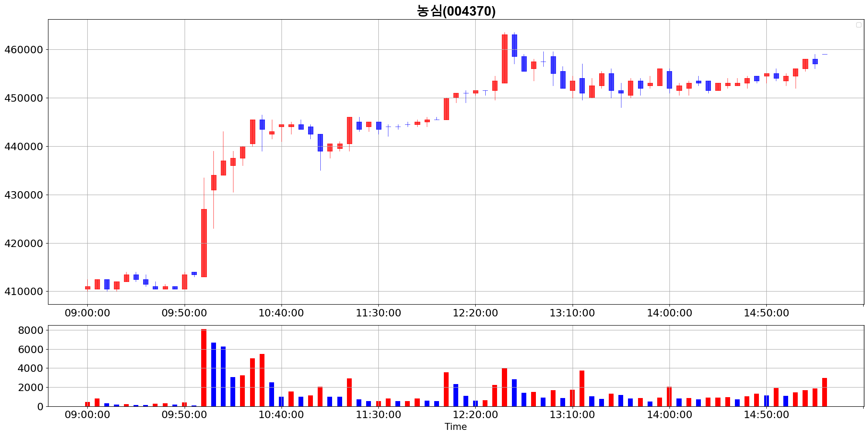The image size is (868, 436).
Task: Click the 460000 price axis label
Action: pos(24,50)
